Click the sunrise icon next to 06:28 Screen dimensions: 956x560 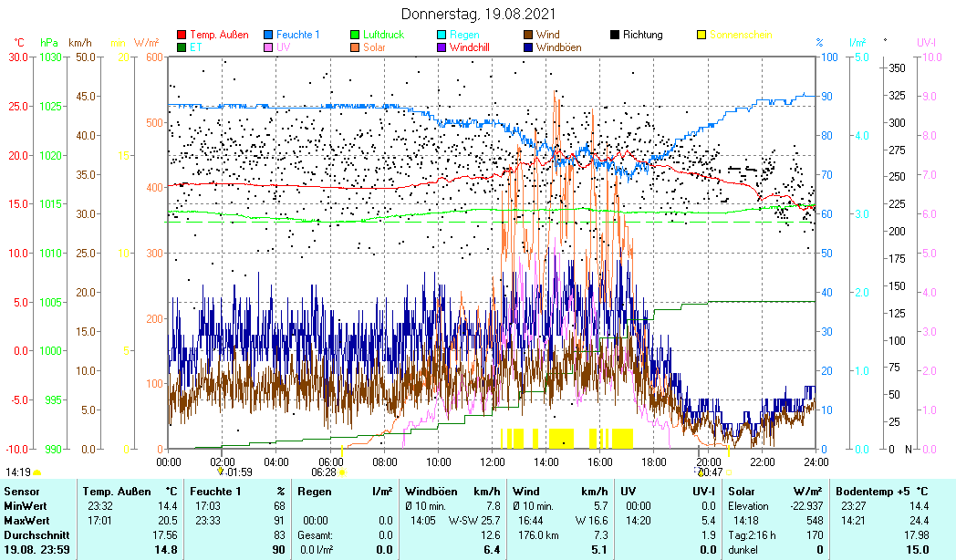pos(342,472)
